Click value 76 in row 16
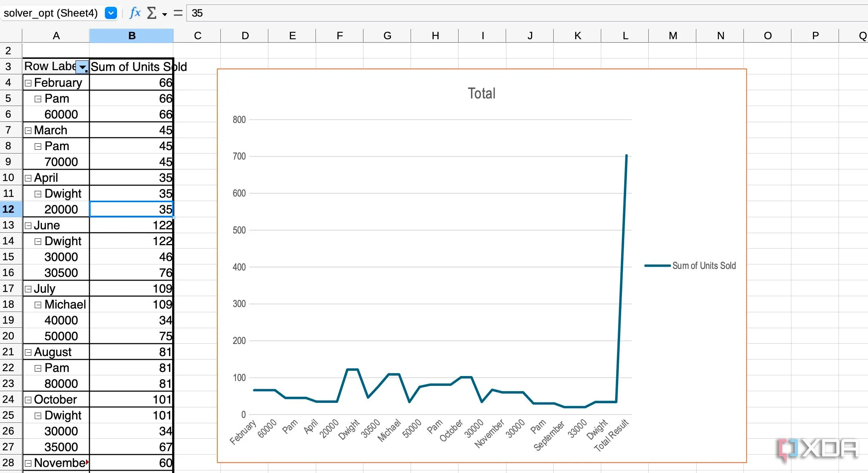Image resolution: width=868 pixels, height=473 pixels. tap(131, 273)
